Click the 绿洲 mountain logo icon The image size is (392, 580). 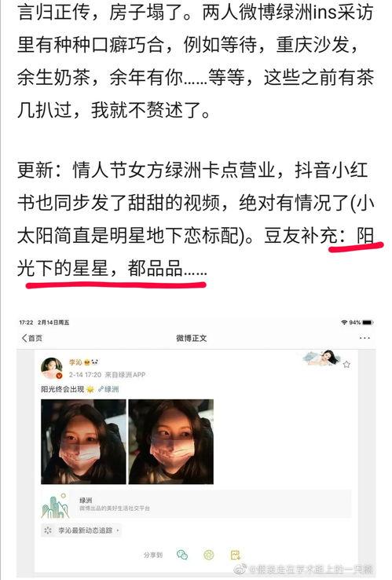(55, 505)
